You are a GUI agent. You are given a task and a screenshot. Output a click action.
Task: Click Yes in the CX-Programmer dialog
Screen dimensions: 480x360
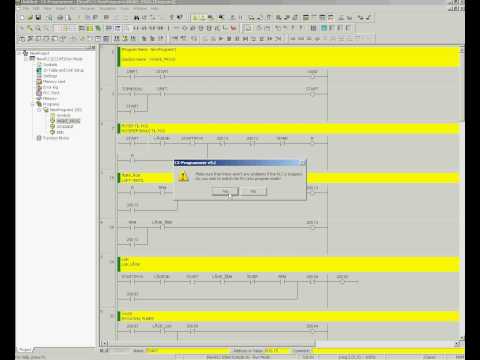(x=225, y=191)
